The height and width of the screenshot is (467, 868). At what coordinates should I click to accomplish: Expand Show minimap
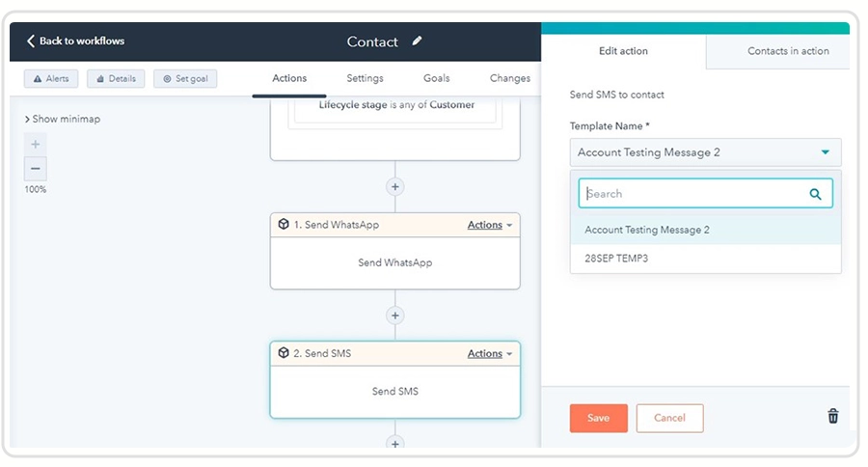pos(63,119)
